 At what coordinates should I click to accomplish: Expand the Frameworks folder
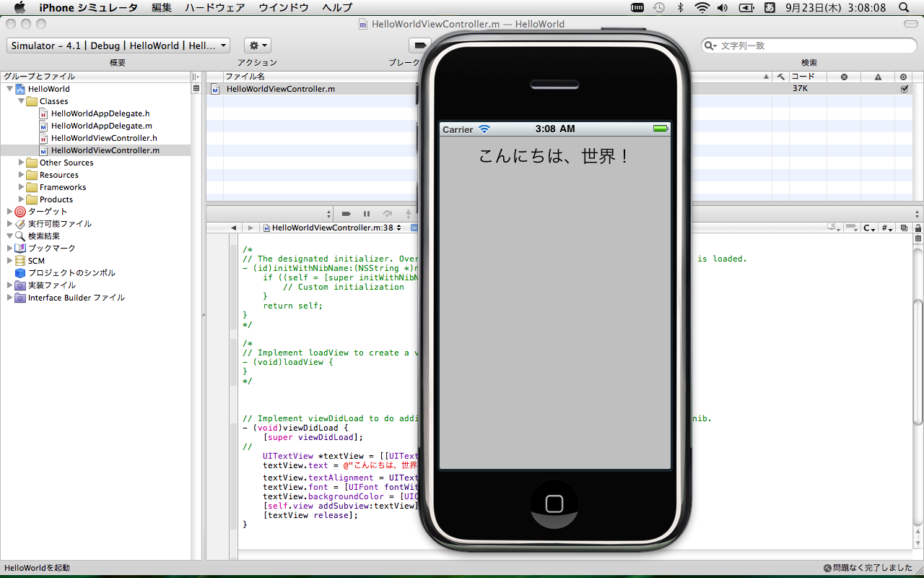point(21,187)
